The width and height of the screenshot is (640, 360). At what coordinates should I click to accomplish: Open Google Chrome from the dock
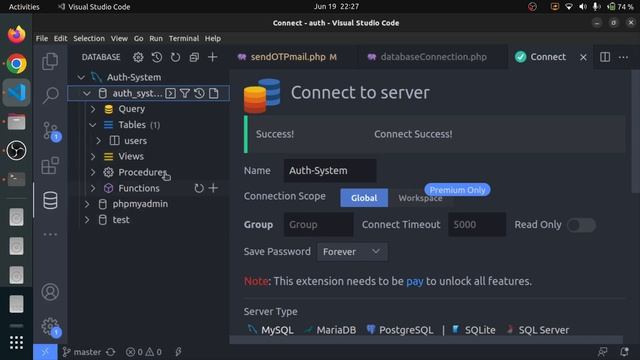16,64
